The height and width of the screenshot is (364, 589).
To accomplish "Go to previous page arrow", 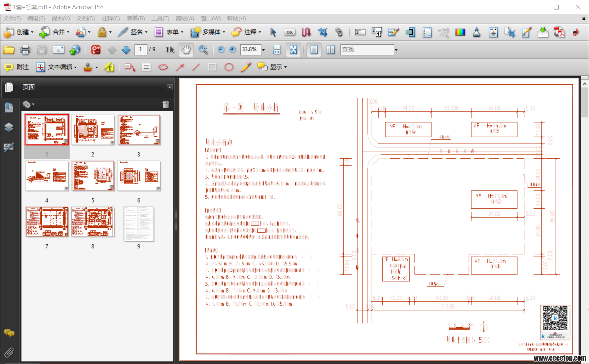I will tap(112, 50).
